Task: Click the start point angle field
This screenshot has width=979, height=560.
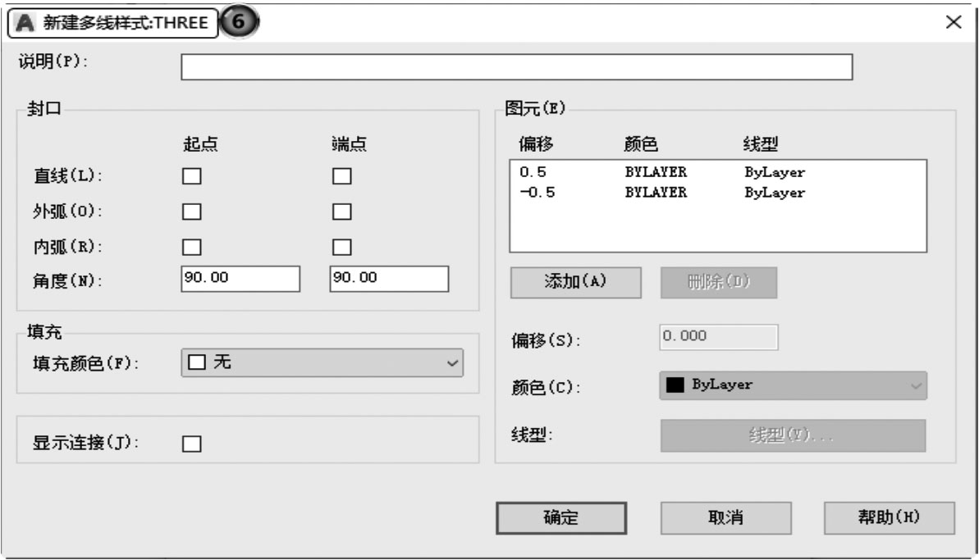Action: (240, 279)
